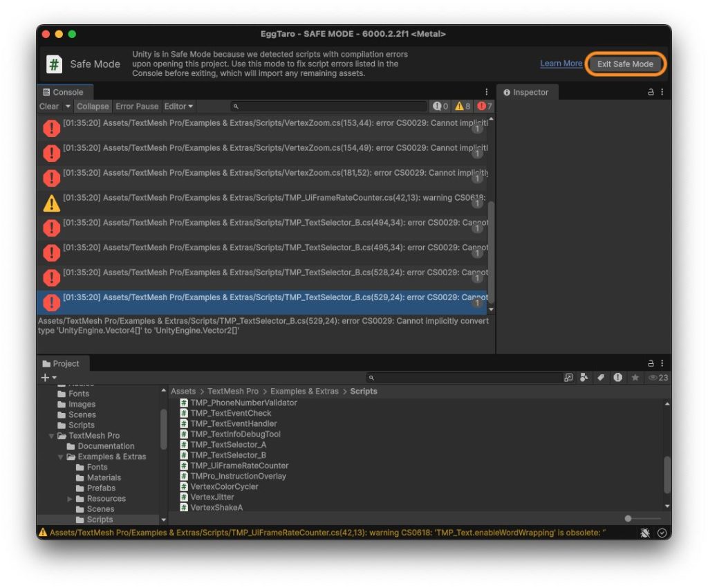This screenshot has height=588, width=708.
Task: Click Console scrollbar up arrow
Action: tap(491, 120)
